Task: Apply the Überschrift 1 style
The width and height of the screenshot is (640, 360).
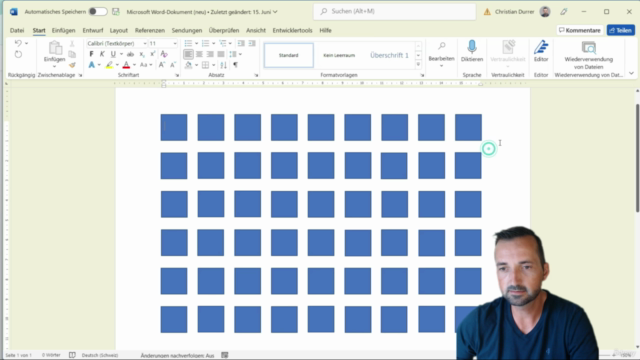Action: click(x=389, y=55)
